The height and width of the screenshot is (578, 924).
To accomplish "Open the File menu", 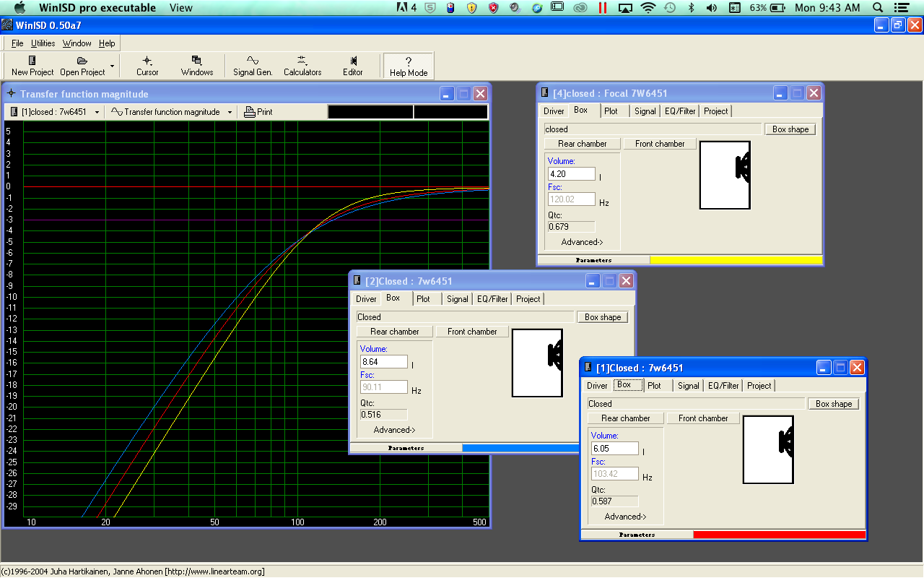I will [17, 43].
